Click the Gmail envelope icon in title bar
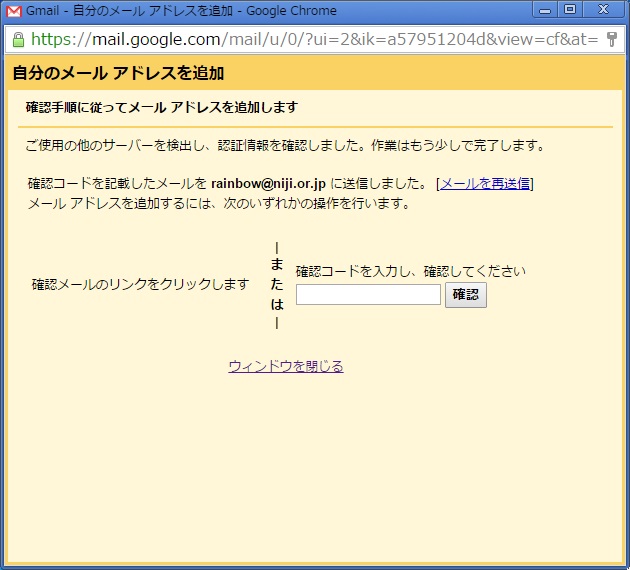The image size is (630, 570). click(x=14, y=11)
